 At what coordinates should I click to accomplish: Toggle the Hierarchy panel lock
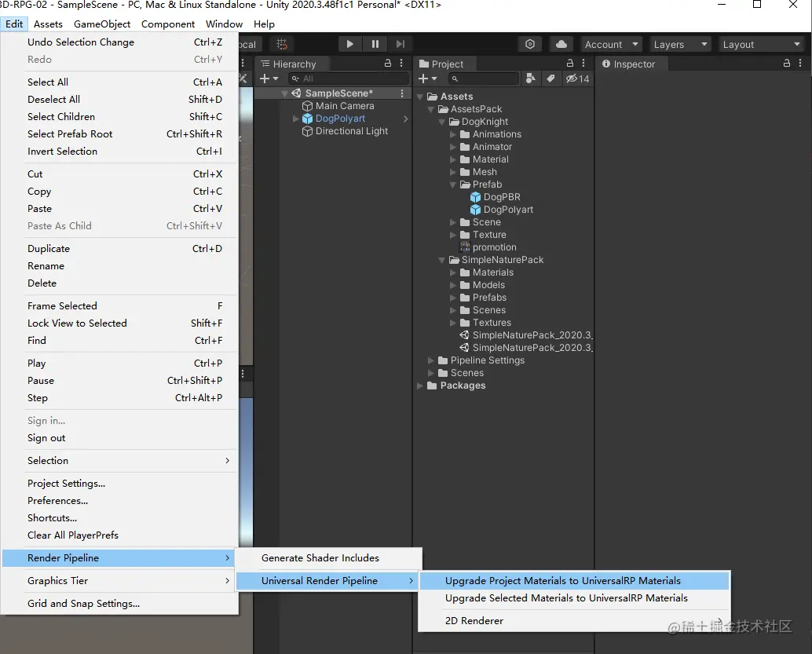(x=387, y=63)
